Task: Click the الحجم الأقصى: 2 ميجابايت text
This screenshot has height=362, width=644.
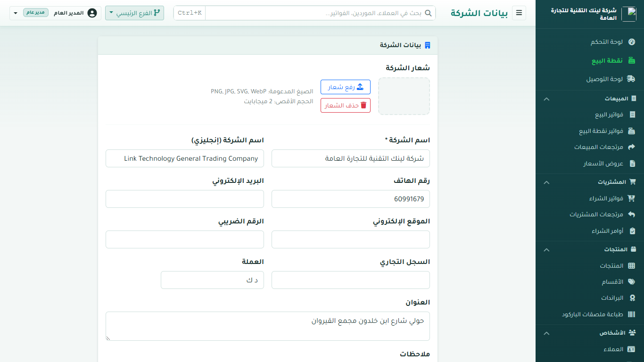Action: pyautogui.click(x=279, y=101)
